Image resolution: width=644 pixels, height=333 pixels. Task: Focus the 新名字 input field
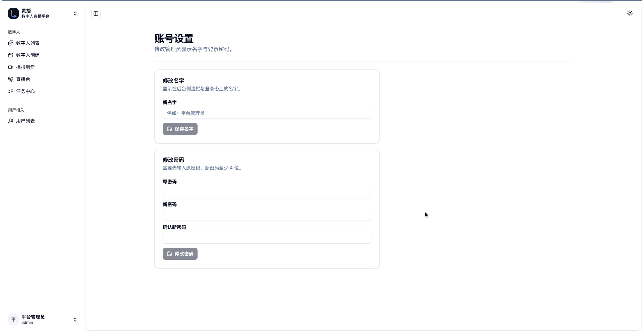point(267,113)
